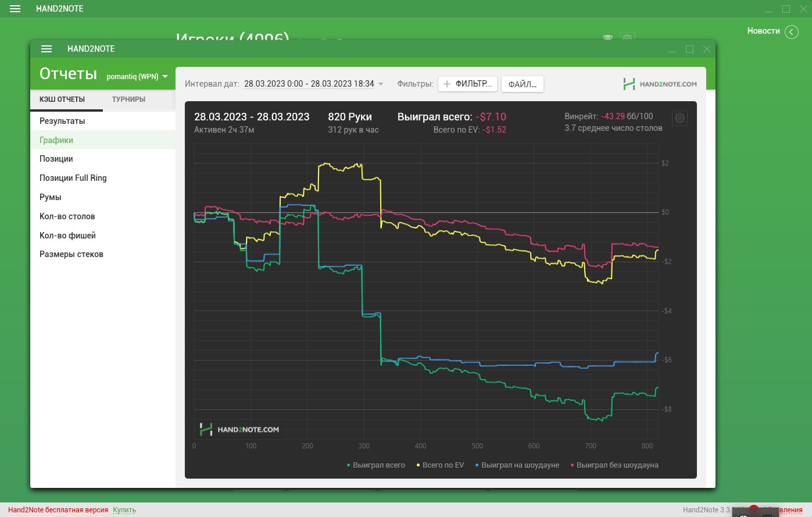Click plus icon on ФИЛЬТР button
This screenshot has width=812, height=517.
pyautogui.click(x=447, y=84)
